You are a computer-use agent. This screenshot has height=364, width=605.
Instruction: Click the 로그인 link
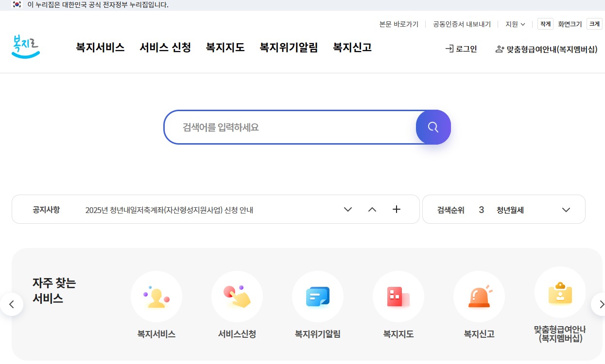click(461, 49)
